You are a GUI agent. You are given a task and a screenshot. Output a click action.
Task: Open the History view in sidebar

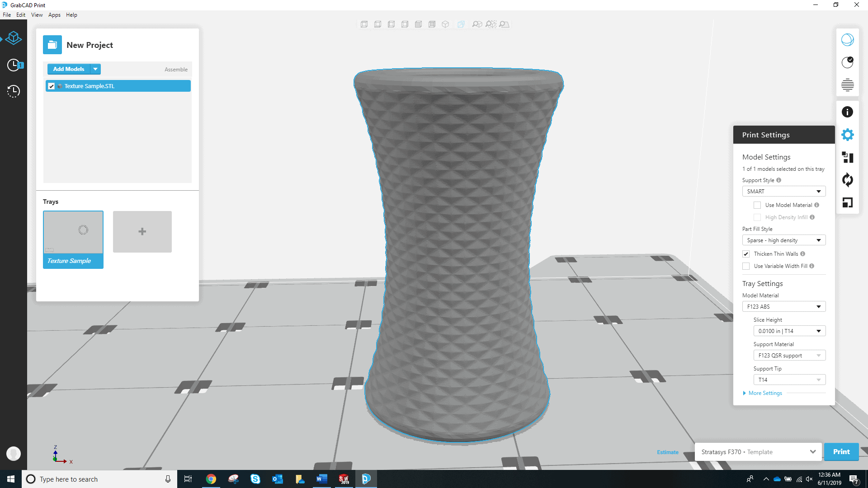pos(14,91)
